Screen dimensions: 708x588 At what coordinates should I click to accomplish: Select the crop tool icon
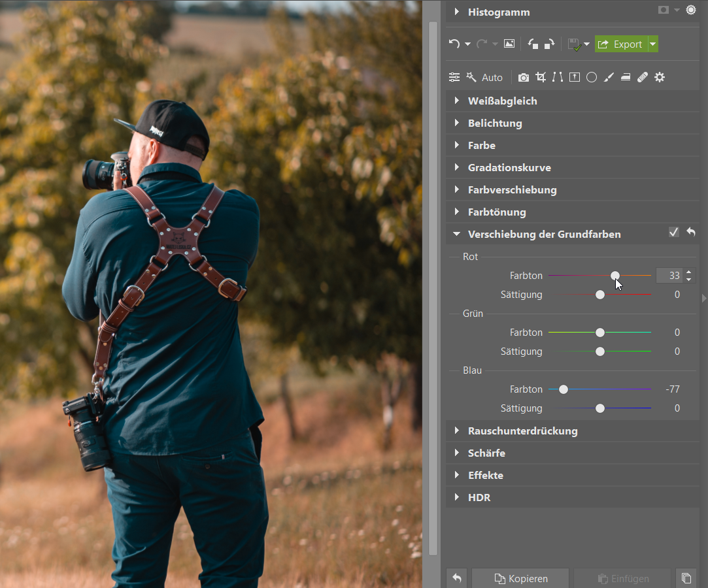(x=541, y=77)
